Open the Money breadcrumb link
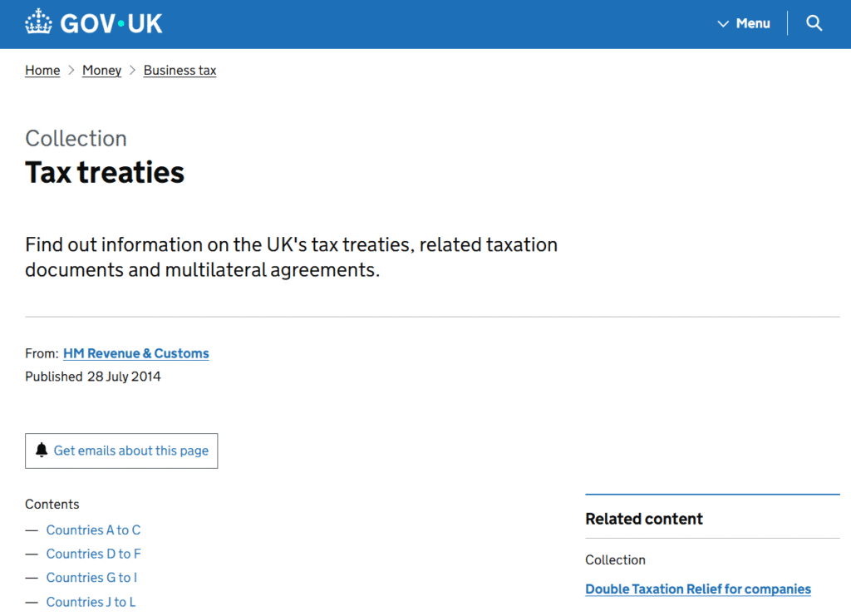 (101, 71)
